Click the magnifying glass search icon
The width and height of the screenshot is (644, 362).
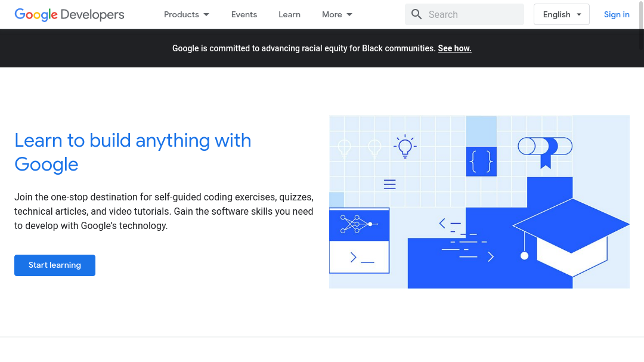417,14
